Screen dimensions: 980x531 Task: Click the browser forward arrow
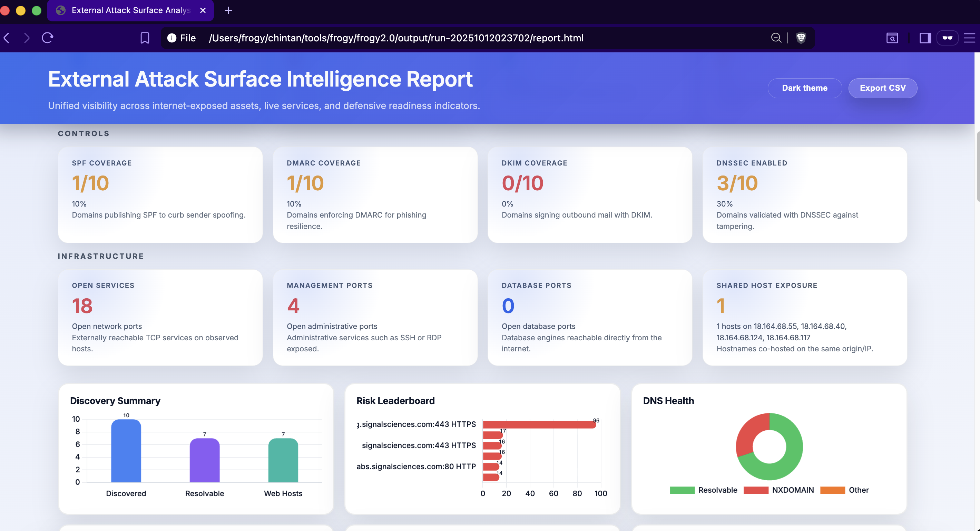pos(27,38)
